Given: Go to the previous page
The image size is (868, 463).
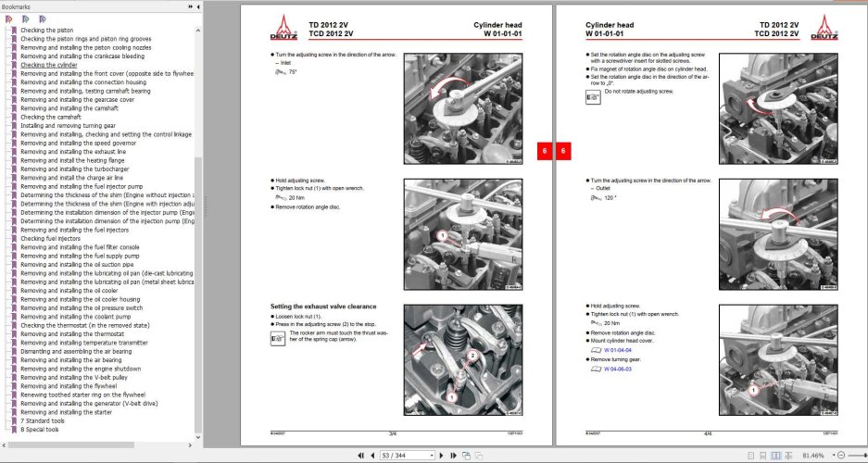Looking at the screenshot, I should pyautogui.click(x=372, y=456).
